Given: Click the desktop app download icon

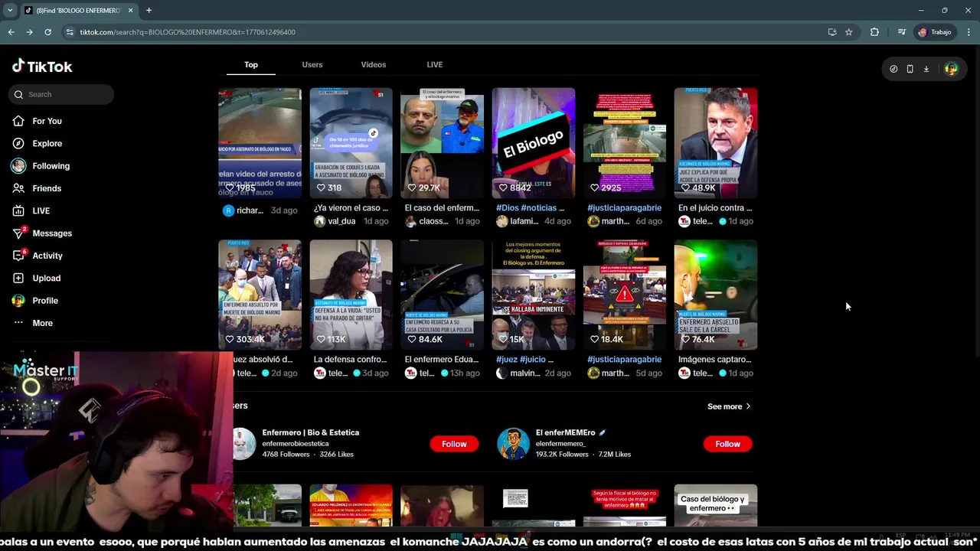Looking at the screenshot, I should [x=926, y=69].
